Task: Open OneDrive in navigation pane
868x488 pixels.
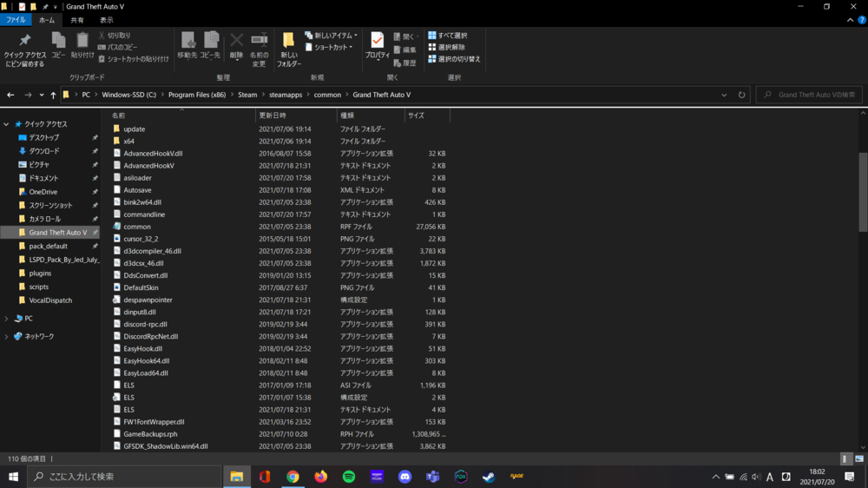Action: (x=43, y=192)
